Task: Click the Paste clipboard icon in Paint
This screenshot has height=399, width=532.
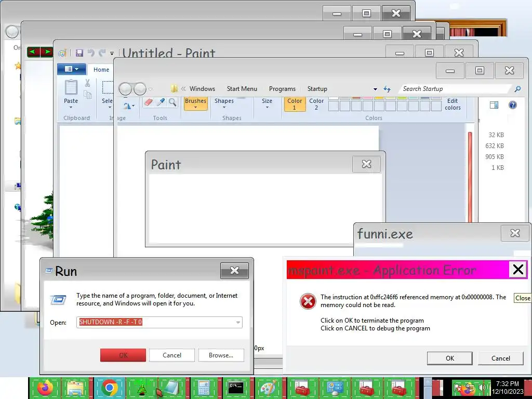Action: tap(71, 87)
